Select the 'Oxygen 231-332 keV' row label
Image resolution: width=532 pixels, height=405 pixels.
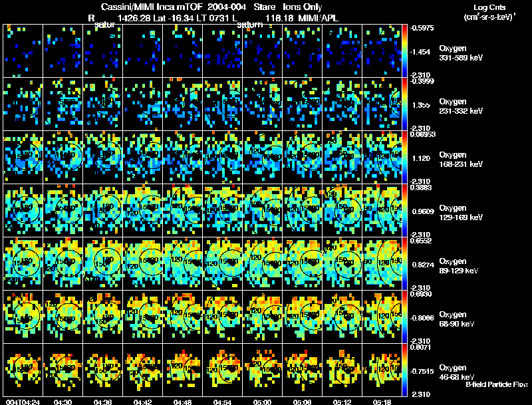click(461, 106)
